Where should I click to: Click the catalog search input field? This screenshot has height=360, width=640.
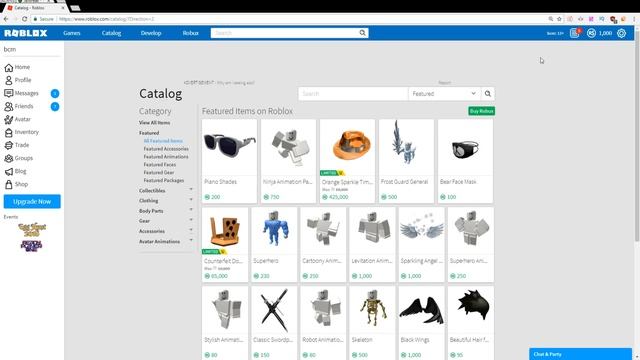click(x=353, y=94)
